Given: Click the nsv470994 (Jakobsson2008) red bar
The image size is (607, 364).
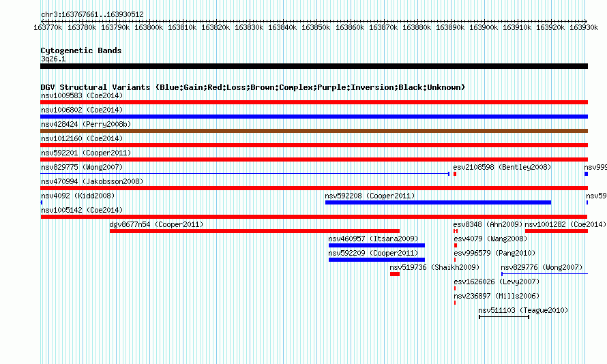Looking at the screenshot, I should [314, 188].
